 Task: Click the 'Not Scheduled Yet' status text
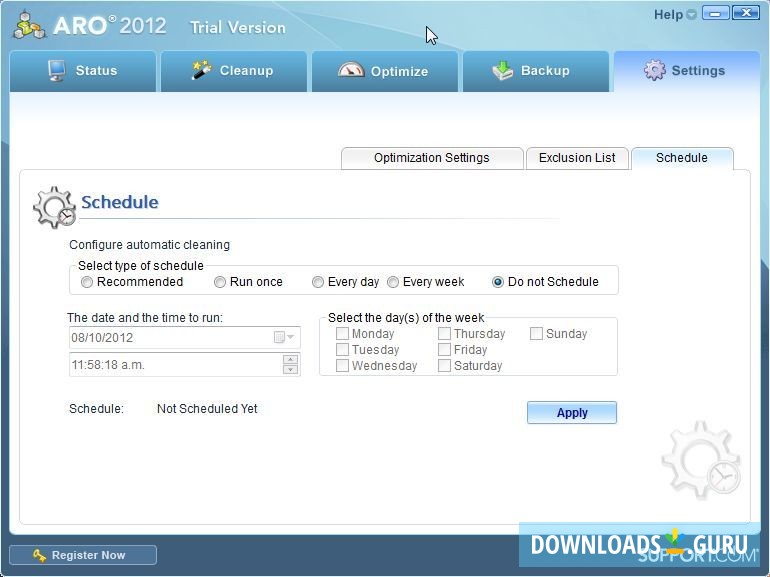click(x=207, y=409)
